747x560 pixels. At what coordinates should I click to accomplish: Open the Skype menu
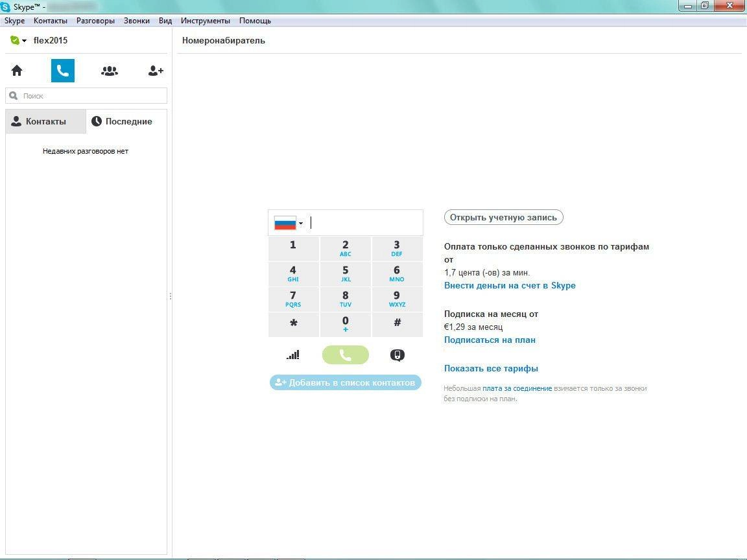click(x=15, y=21)
